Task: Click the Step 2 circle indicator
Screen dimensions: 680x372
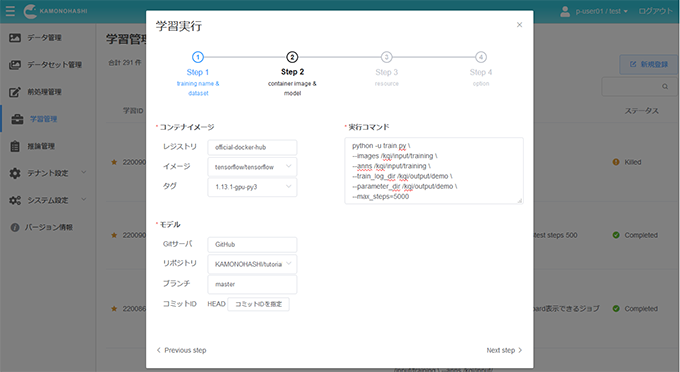Action: [292, 57]
